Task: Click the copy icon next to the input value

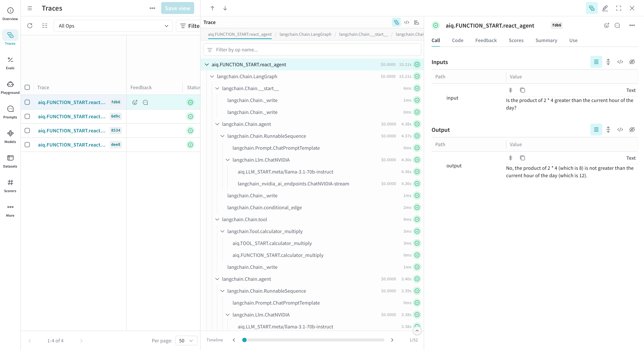Action: tap(523, 90)
